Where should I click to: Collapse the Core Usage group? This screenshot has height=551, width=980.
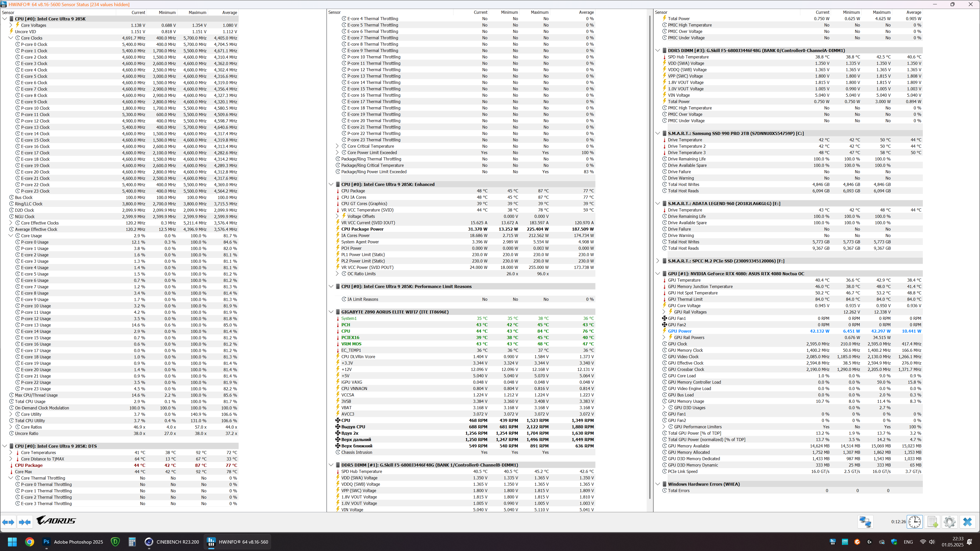11,236
